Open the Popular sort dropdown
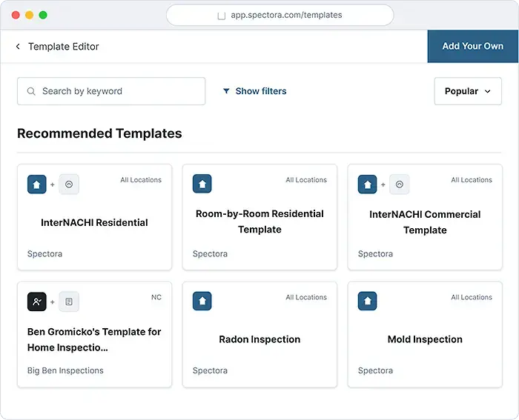Image resolution: width=519 pixels, height=420 pixels. point(468,91)
